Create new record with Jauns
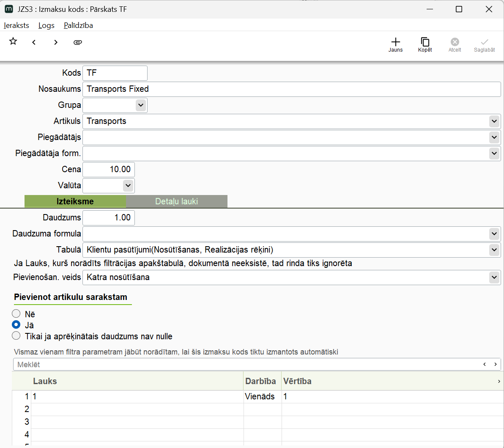 [395, 44]
